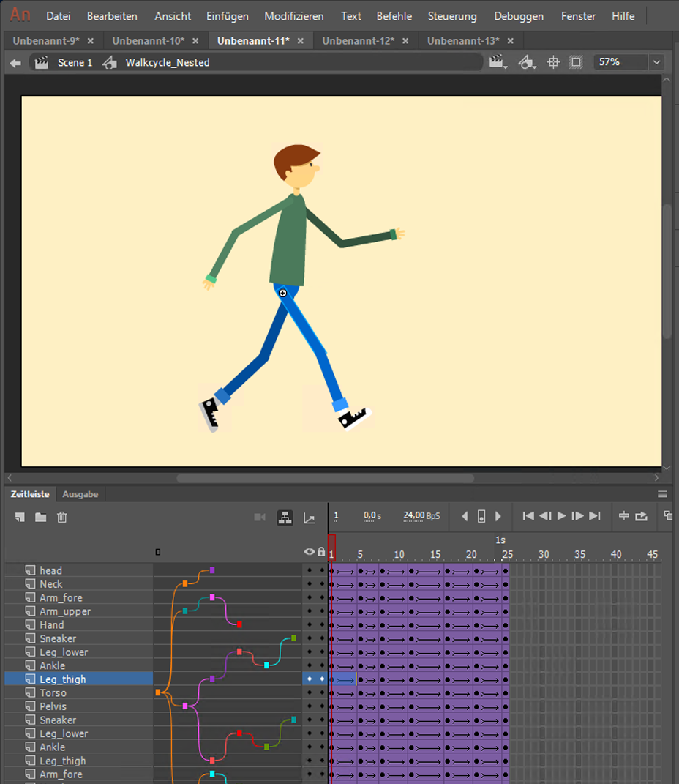
Task: Click the camera icon in timeline
Action: click(x=260, y=518)
